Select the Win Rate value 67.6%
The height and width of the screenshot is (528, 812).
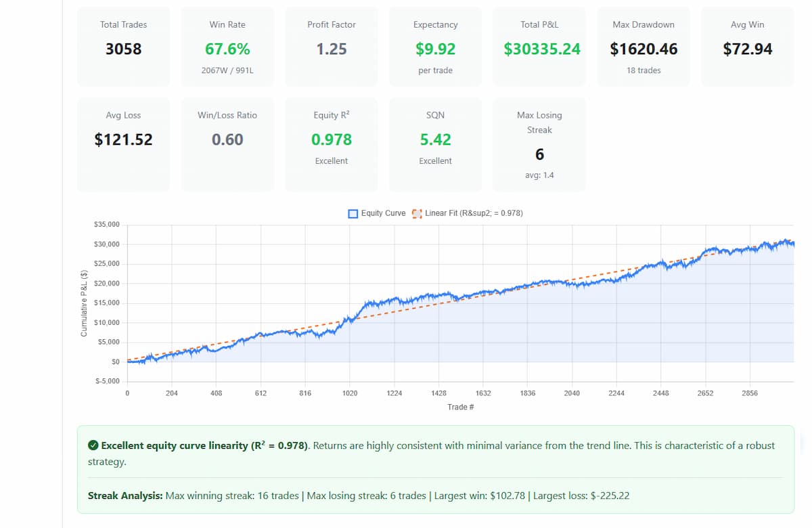point(227,49)
